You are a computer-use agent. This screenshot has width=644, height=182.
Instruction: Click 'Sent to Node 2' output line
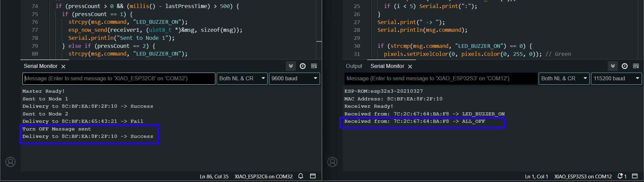pos(45,114)
